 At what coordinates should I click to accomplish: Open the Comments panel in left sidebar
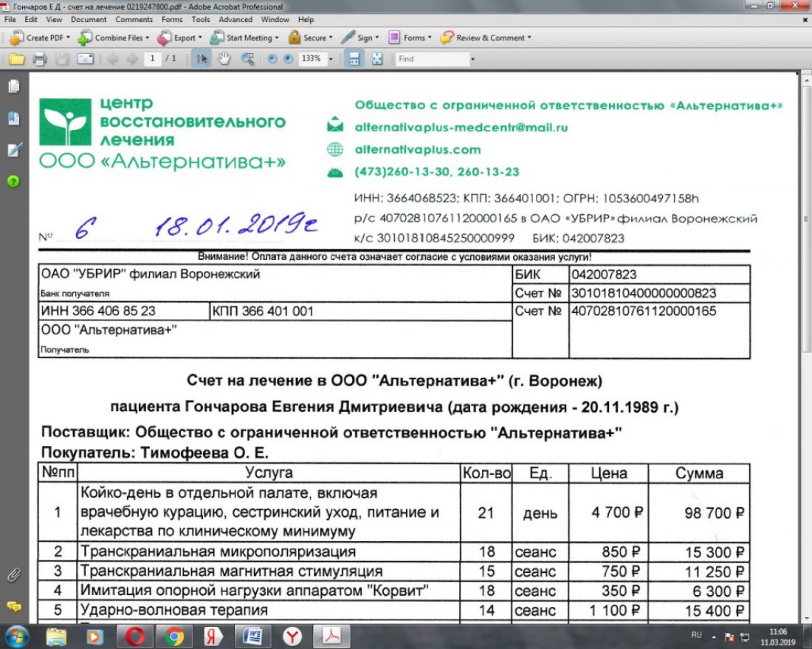pyautogui.click(x=13, y=606)
